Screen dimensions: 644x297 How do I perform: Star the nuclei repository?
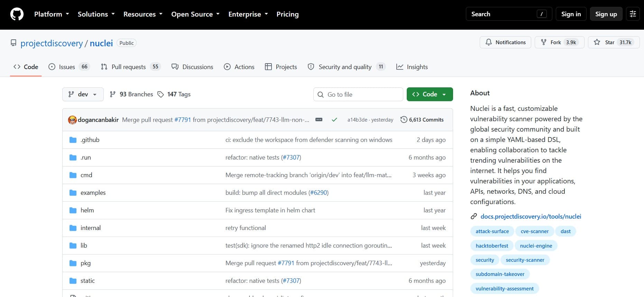pyautogui.click(x=614, y=42)
